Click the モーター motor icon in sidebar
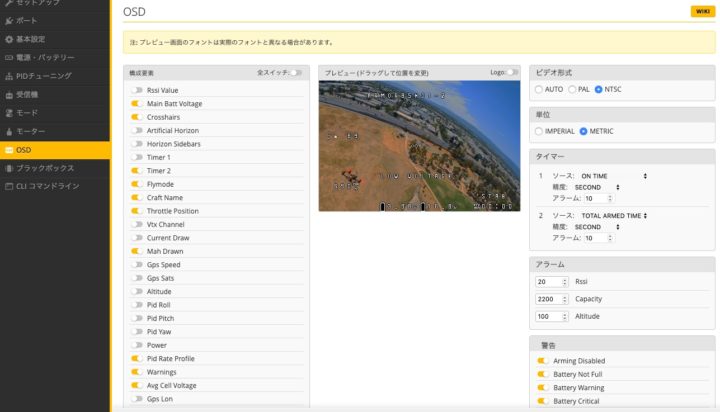The width and height of the screenshot is (720, 412). coord(10,131)
